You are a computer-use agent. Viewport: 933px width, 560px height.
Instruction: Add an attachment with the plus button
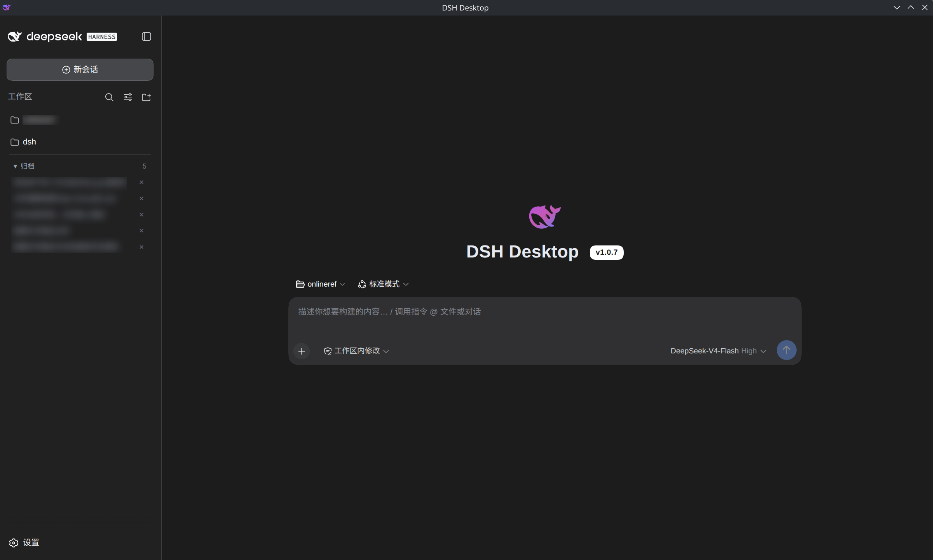[302, 351]
